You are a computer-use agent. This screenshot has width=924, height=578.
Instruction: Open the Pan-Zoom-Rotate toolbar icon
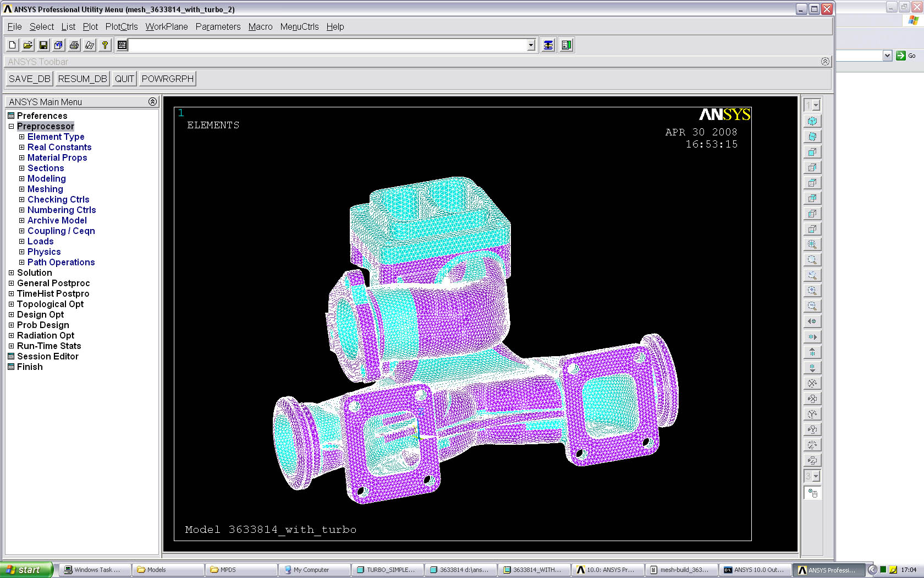click(x=58, y=45)
